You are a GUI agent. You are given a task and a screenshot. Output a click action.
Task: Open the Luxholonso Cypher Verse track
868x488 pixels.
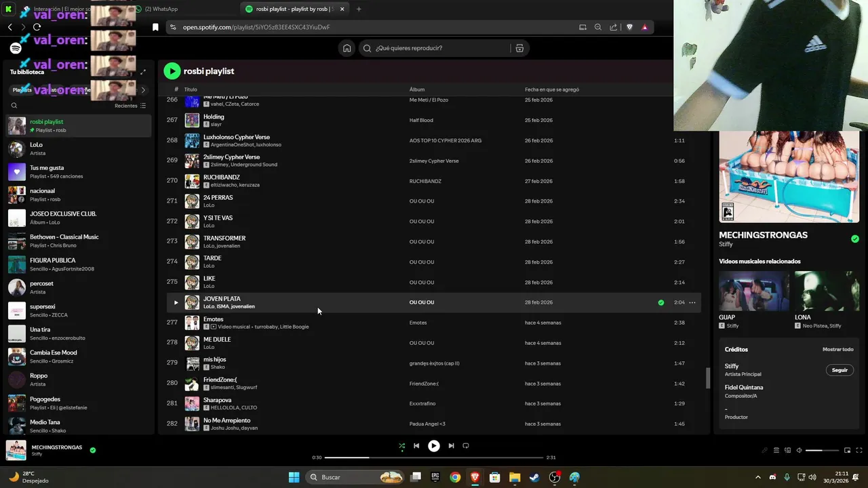237,137
